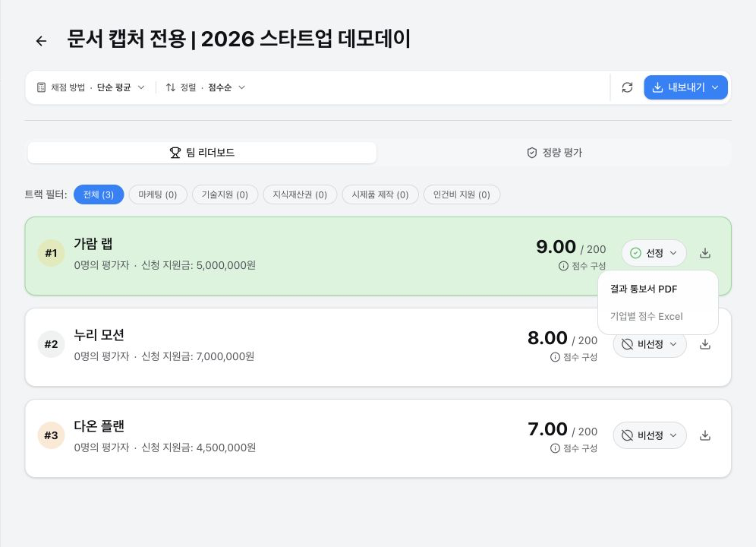Select the 인건비 지원 (0) track filter
This screenshot has width=756, height=547.
[461, 194]
